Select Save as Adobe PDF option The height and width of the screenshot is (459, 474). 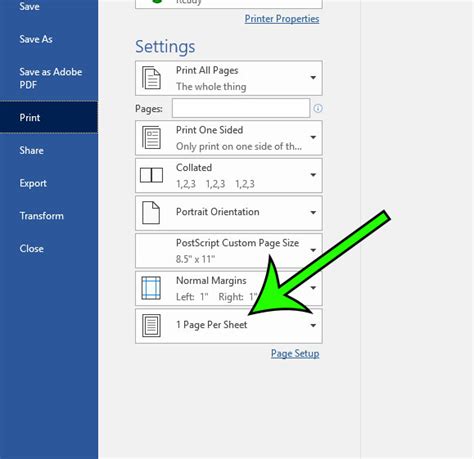(51, 78)
